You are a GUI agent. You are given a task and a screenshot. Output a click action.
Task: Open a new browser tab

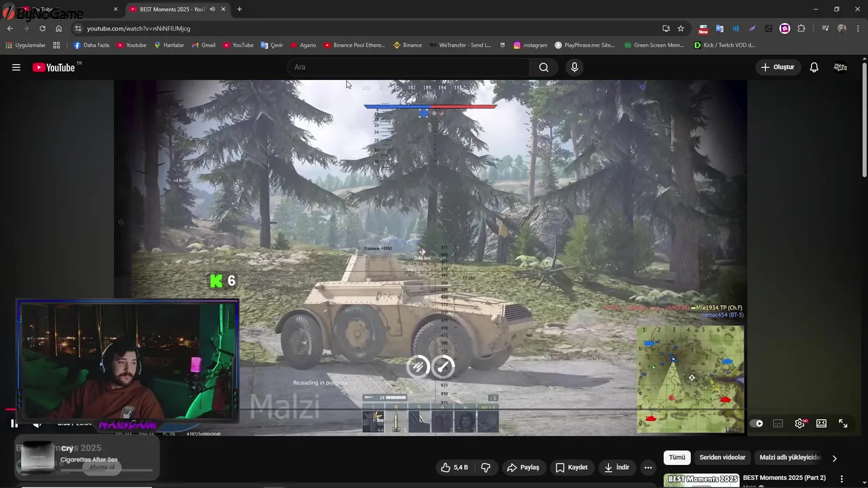[x=239, y=9]
